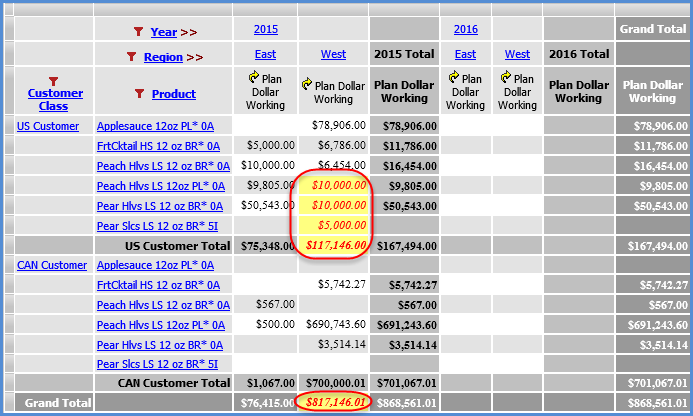Click the Plan Dollar Working icon under 2016 East
693x416 pixels.
click(x=454, y=76)
